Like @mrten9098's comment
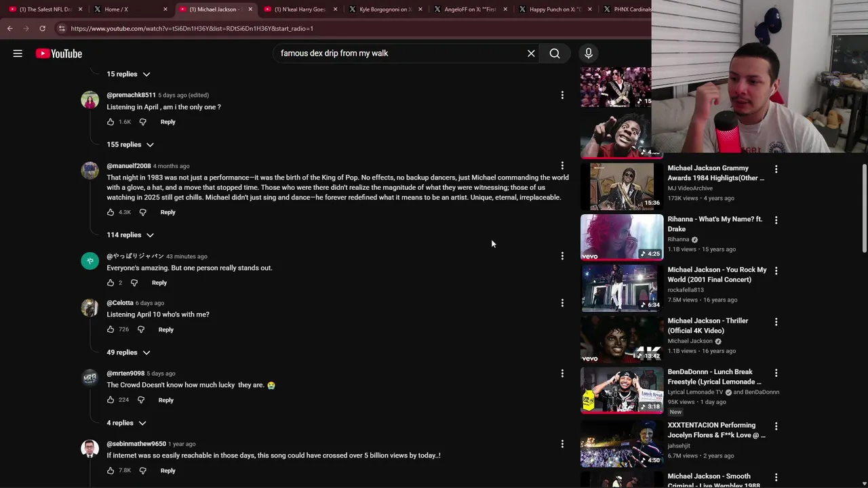This screenshot has height=488, width=868. click(x=111, y=400)
